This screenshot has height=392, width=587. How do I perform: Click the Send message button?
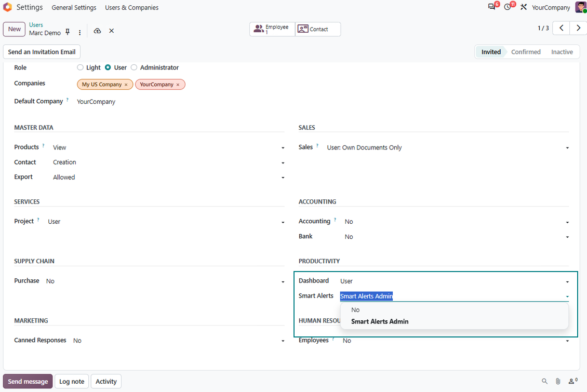pos(28,382)
